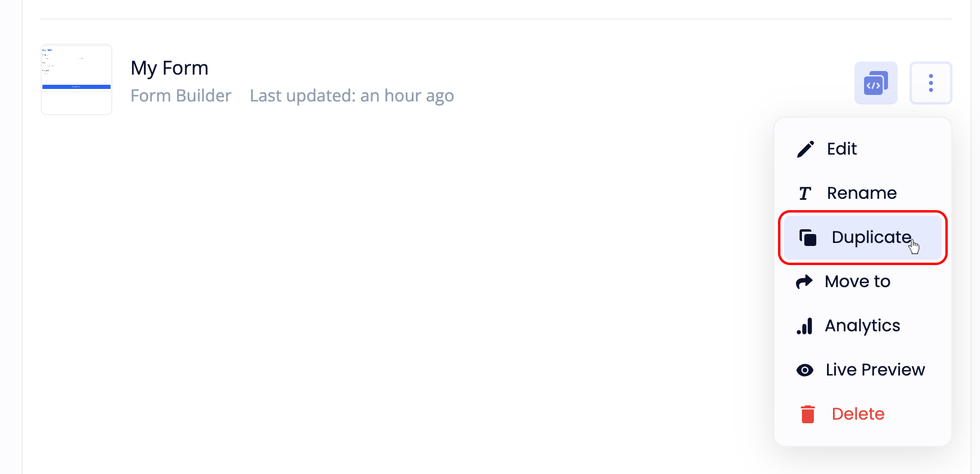Open the three-dot options menu
This screenshot has height=474, width=980.
[x=930, y=83]
